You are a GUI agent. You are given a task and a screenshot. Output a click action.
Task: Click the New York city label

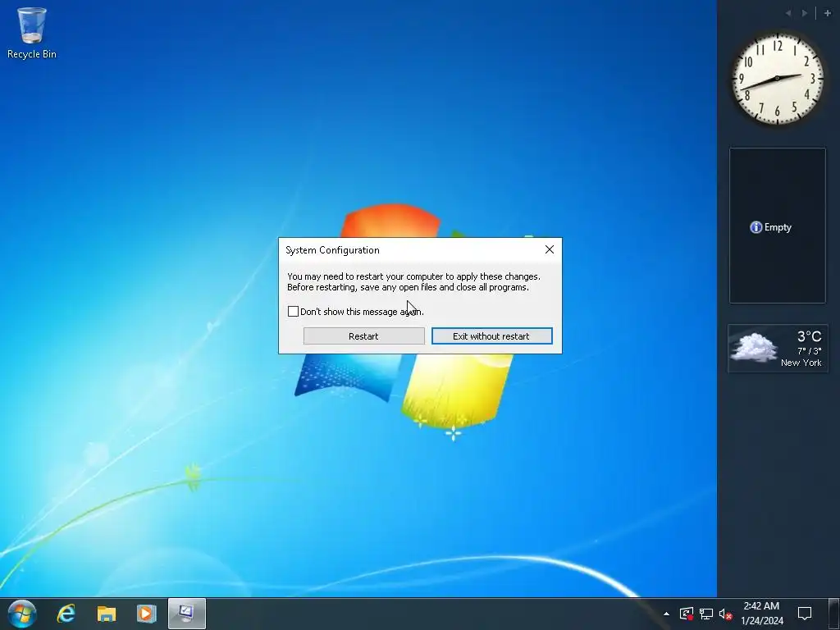[801, 363]
